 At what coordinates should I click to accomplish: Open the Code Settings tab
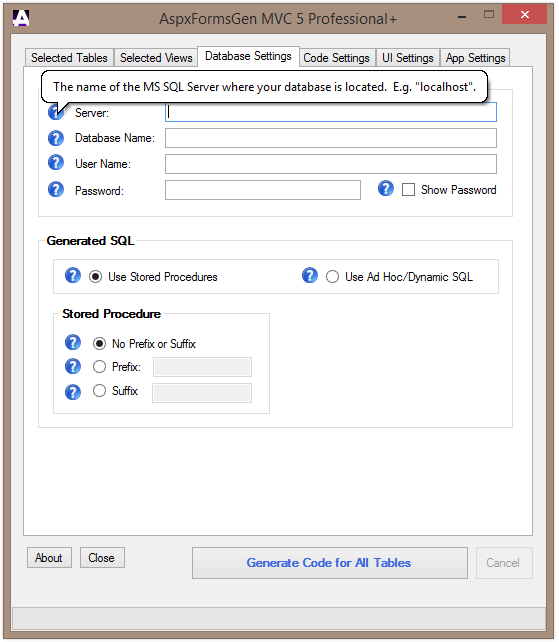tap(337, 58)
